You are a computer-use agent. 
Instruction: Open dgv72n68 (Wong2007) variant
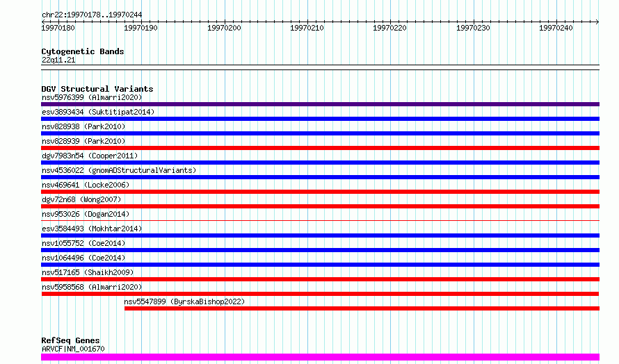pos(81,199)
